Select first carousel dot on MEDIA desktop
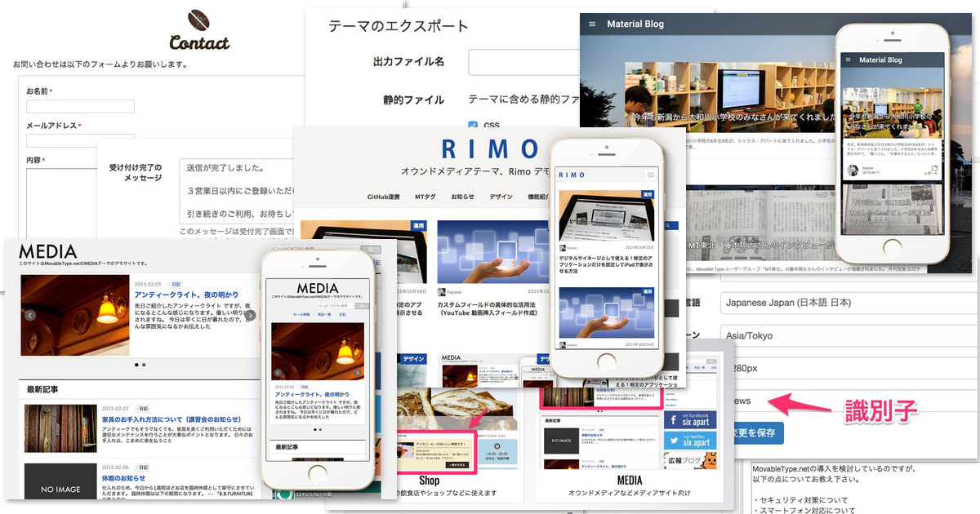 [x=136, y=365]
